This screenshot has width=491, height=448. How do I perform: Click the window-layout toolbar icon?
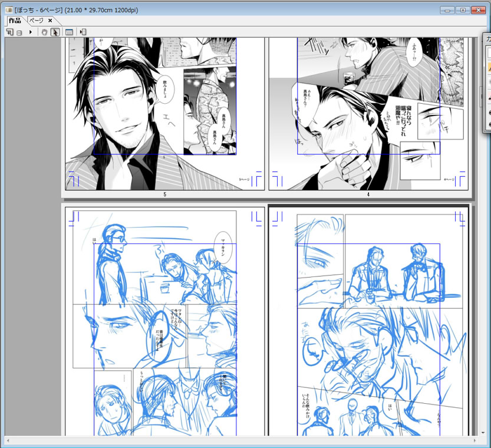pyautogui.click(x=69, y=32)
